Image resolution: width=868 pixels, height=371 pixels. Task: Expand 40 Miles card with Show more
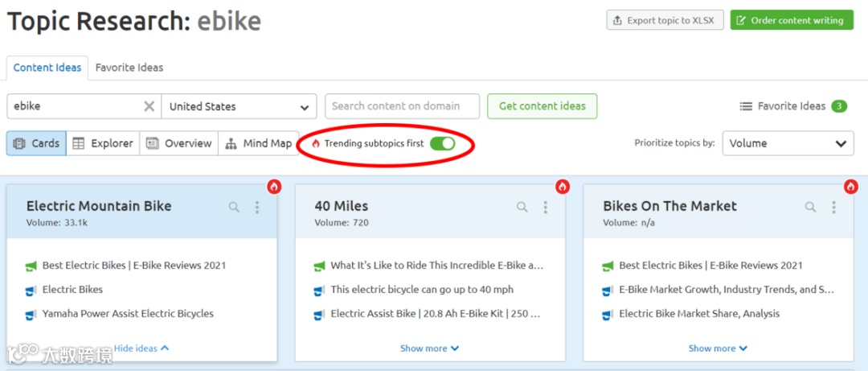click(429, 348)
